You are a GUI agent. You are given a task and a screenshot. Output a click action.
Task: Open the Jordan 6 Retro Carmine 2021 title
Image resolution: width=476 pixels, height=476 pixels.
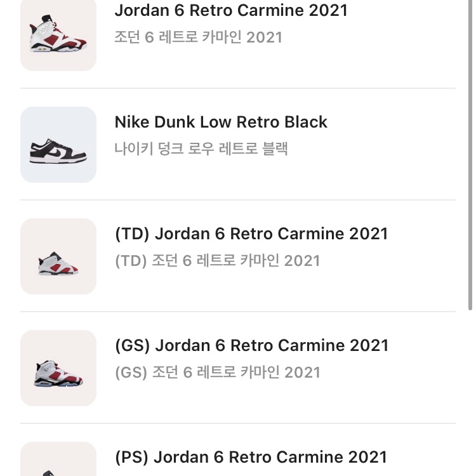click(231, 10)
